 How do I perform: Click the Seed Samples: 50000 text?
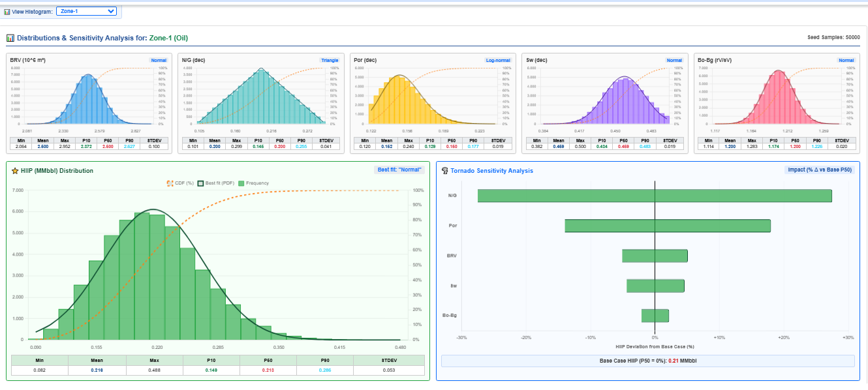(833, 37)
